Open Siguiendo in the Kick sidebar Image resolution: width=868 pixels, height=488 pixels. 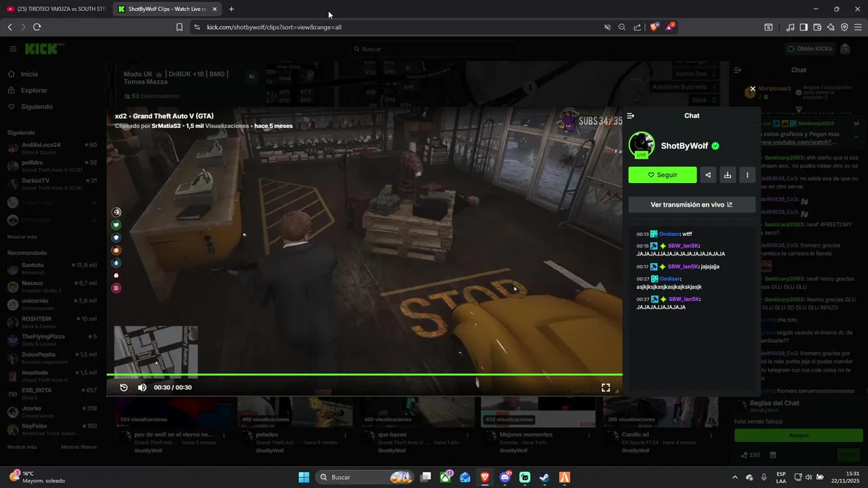tap(37, 106)
